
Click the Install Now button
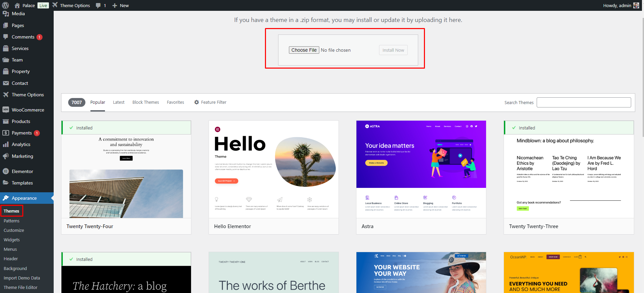click(393, 50)
